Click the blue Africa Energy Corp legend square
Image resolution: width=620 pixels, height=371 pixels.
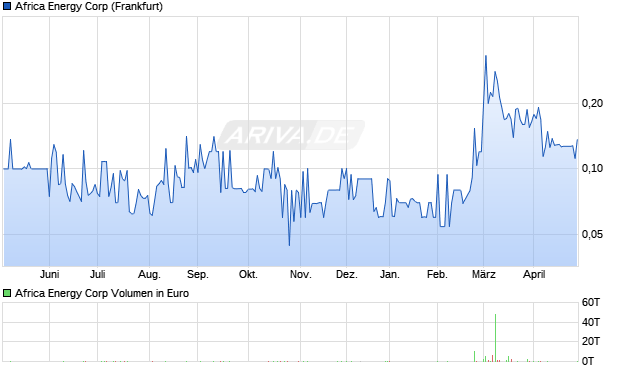coord(7,7)
